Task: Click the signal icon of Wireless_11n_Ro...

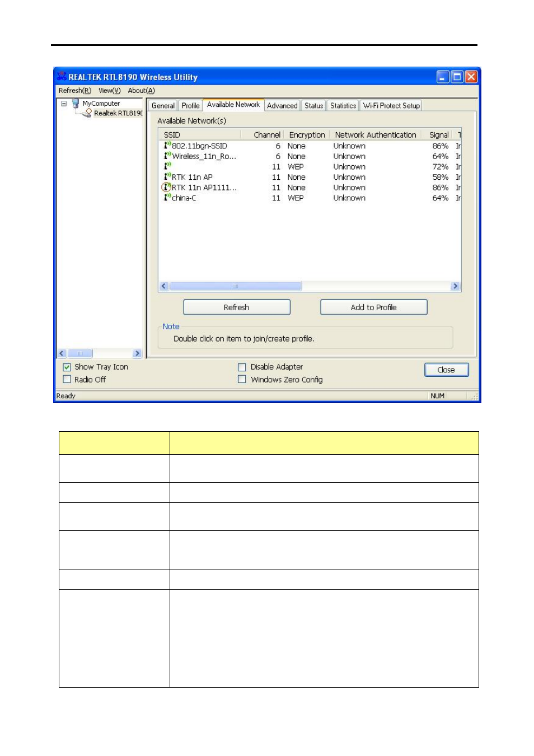Action: click(x=167, y=156)
